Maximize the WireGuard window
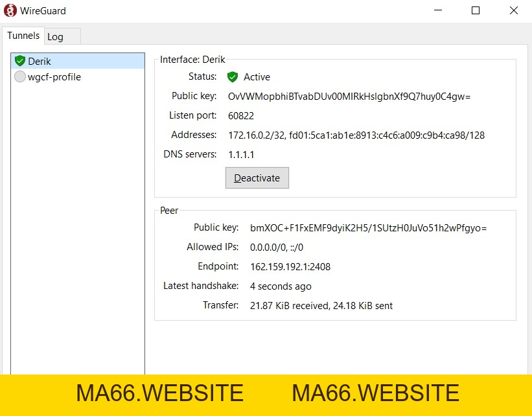The image size is (532, 416). coord(476,10)
